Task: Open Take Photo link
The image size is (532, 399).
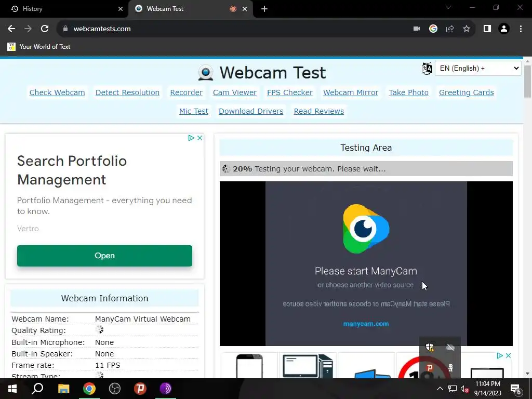Action: tap(408, 92)
